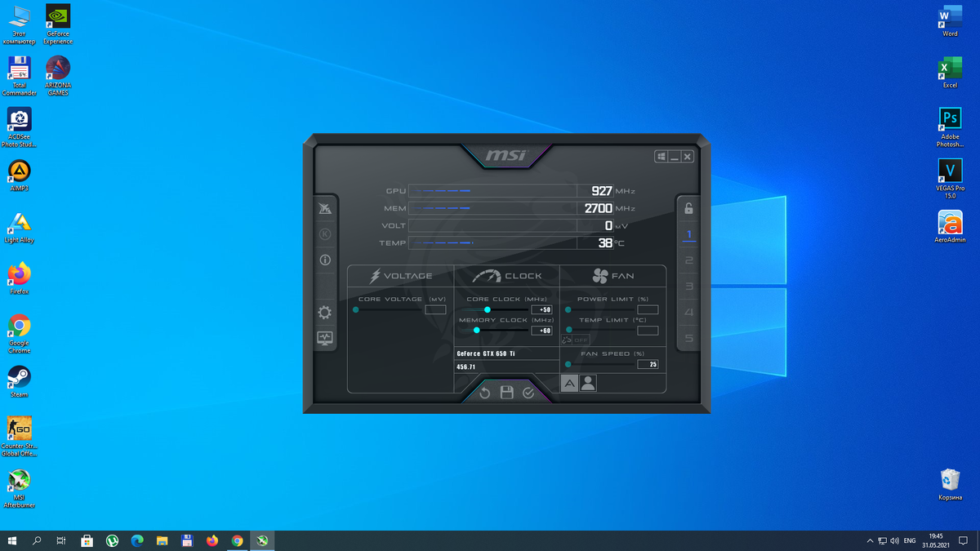
Task: Open Firefox desktop shortcut
Action: 20,279
